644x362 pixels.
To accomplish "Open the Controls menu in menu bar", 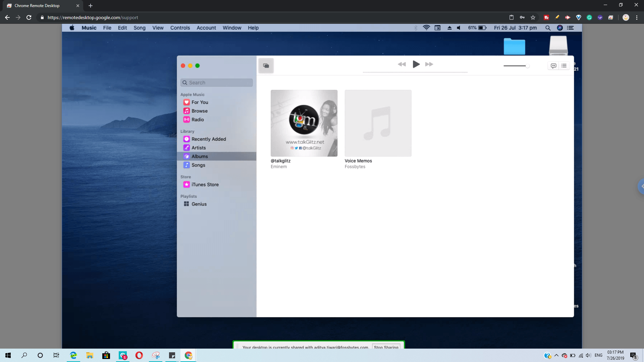I will [180, 27].
